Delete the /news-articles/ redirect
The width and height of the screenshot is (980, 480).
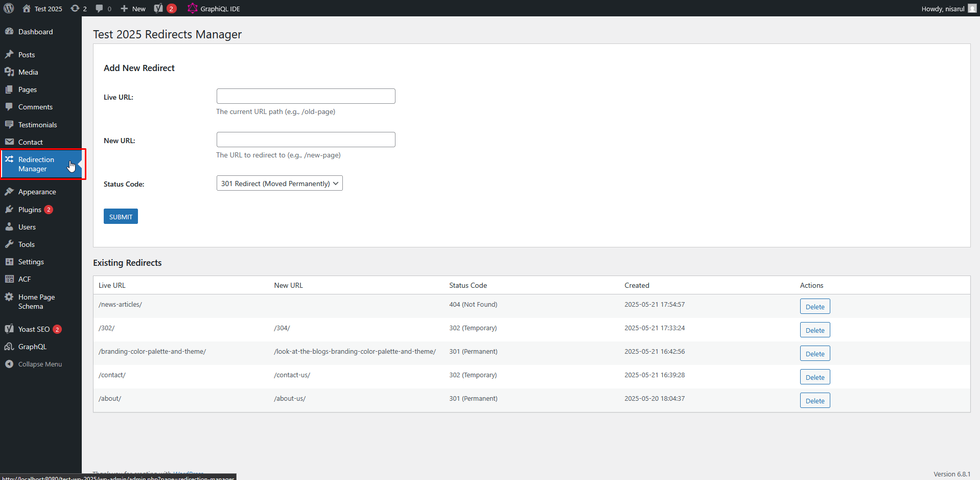(x=814, y=306)
